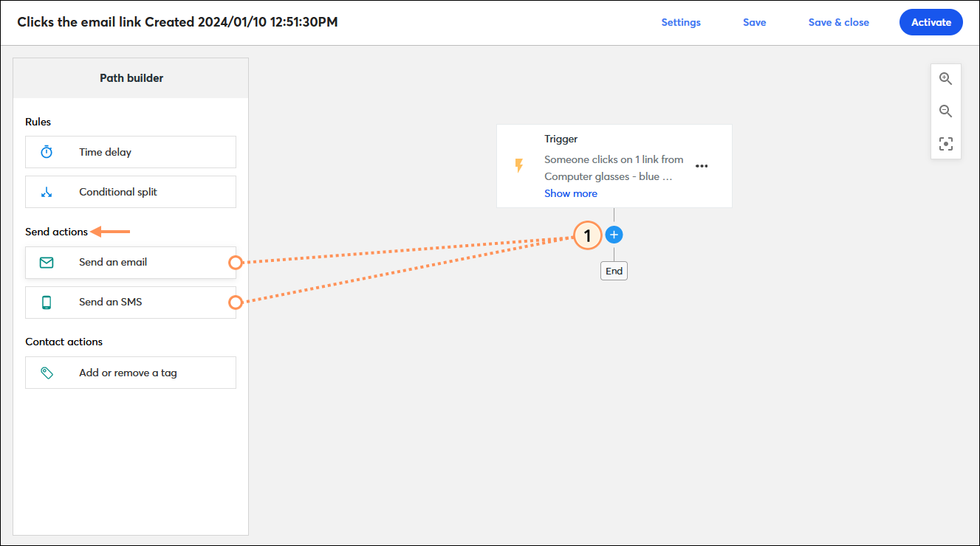Image resolution: width=980 pixels, height=546 pixels.
Task: Click the Send an email envelope icon
Action: click(47, 263)
